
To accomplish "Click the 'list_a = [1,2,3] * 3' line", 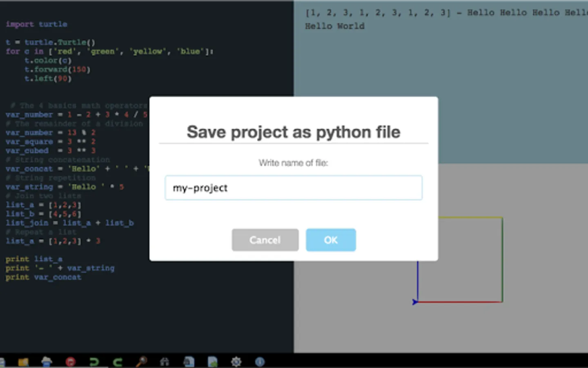I will click(x=53, y=241).
